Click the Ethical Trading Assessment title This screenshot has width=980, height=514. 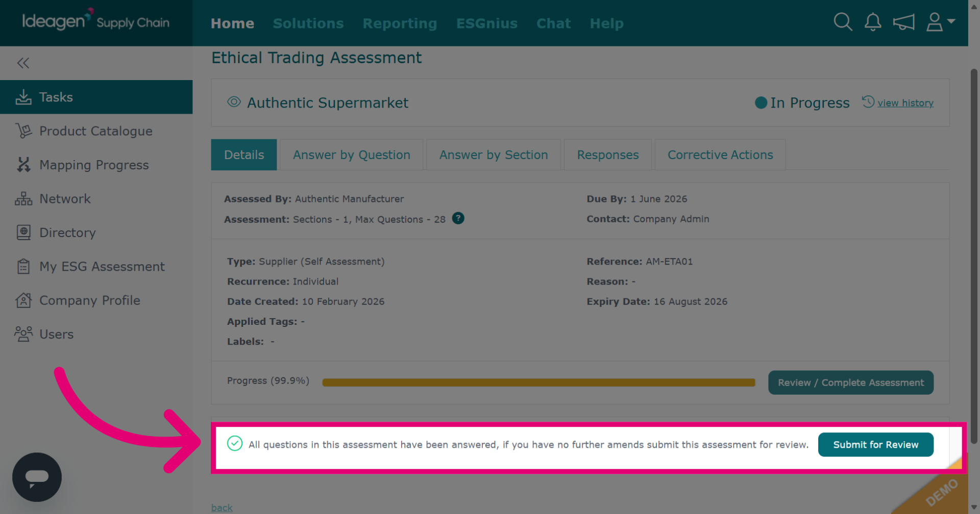[316, 58]
